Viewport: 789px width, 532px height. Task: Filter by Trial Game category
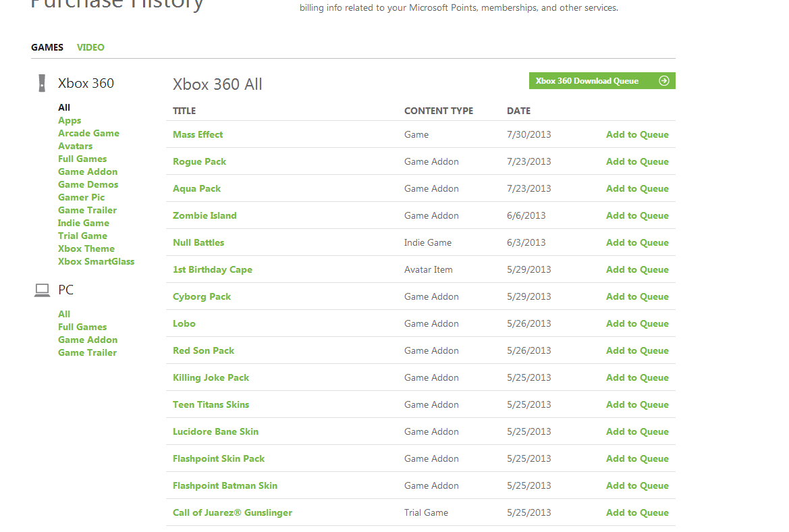pos(82,236)
